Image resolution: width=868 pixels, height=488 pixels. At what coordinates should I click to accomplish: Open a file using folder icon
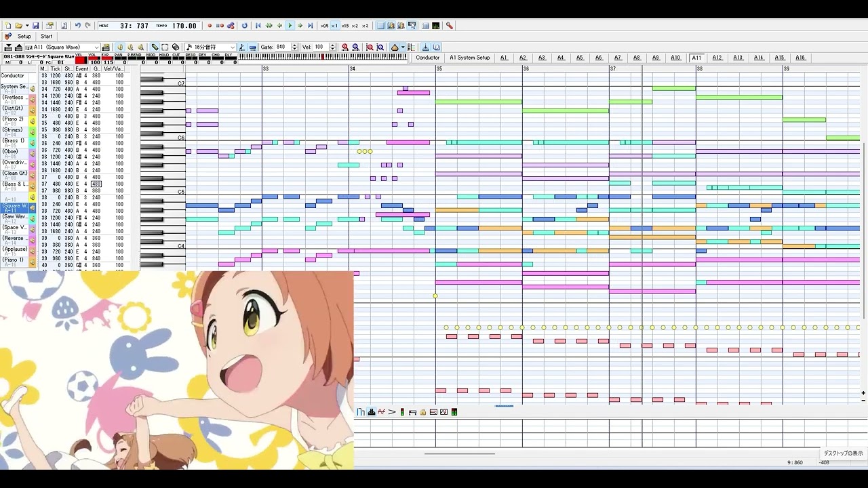(x=18, y=26)
